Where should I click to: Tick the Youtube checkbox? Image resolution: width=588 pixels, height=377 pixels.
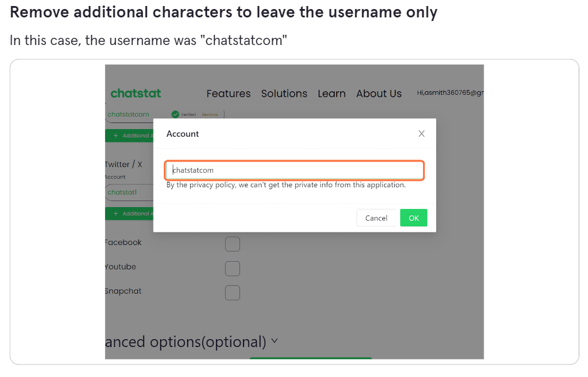(233, 268)
